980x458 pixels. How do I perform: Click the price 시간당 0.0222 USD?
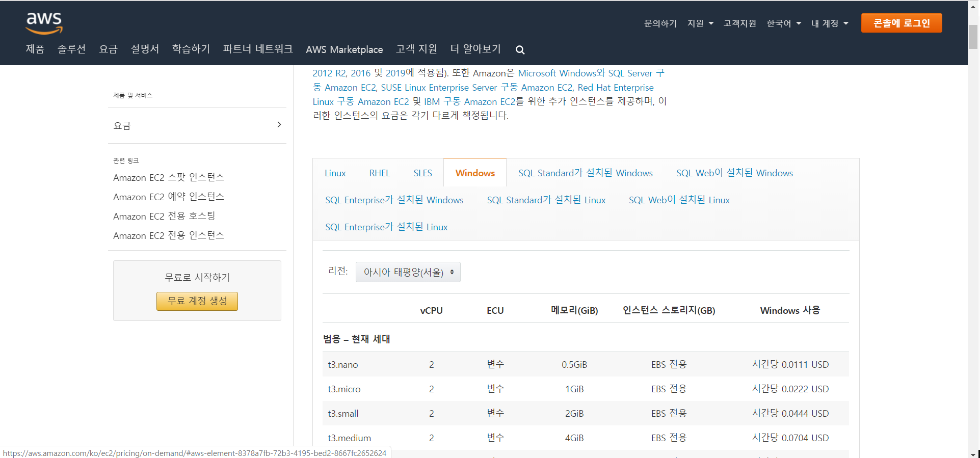(790, 389)
